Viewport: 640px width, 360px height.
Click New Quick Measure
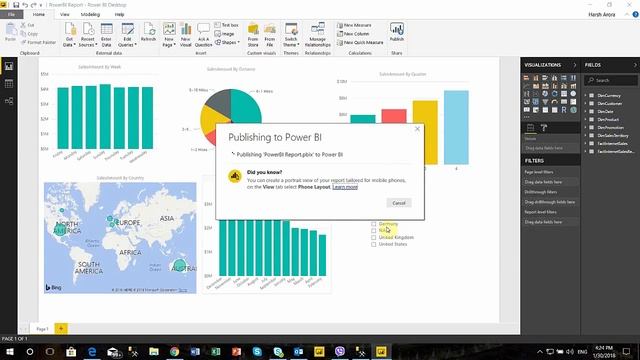[360, 42]
